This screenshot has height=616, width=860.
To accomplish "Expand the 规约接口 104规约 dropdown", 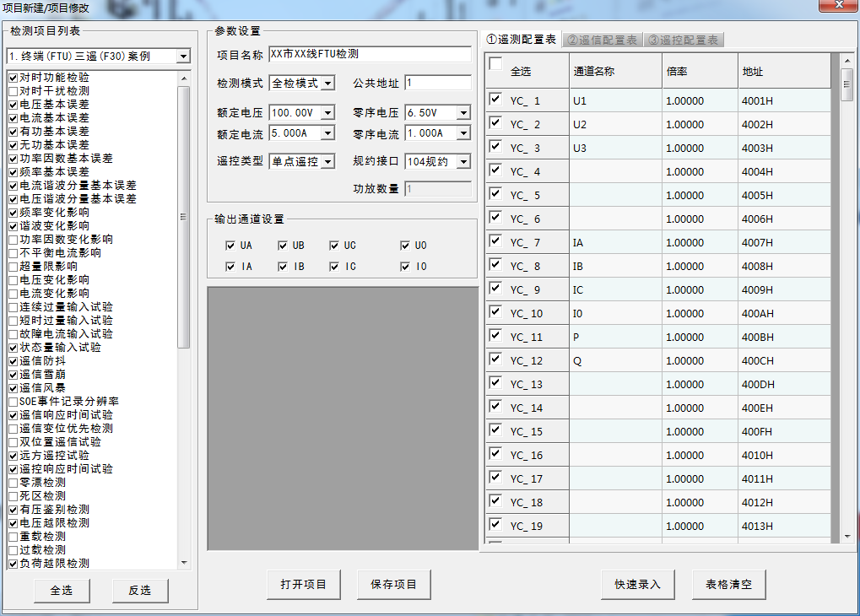I will [463, 161].
